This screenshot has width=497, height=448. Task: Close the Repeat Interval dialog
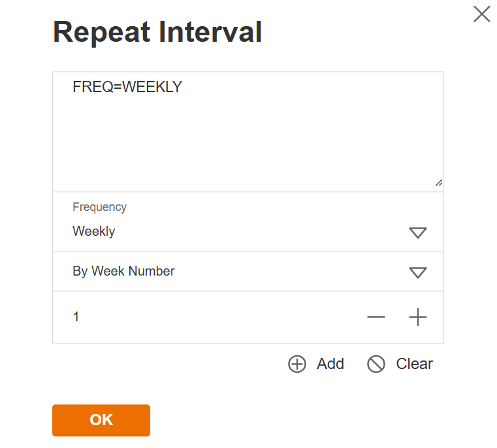(482, 14)
